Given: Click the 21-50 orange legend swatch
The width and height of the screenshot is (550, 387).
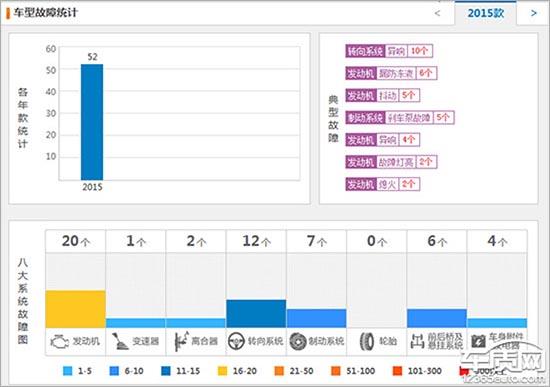Looking at the screenshot, I should point(279,371).
